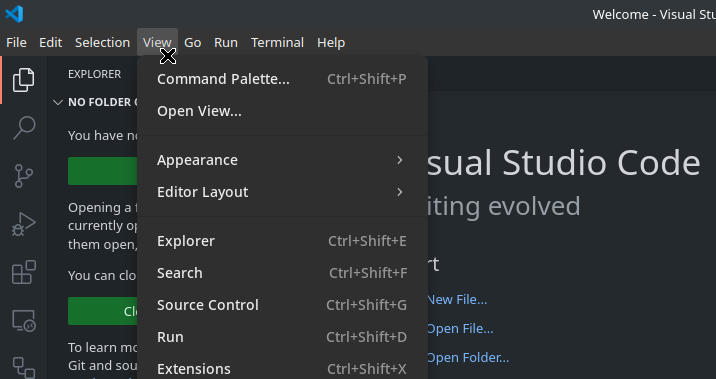Select Search in the View menu
This screenshot has width=716, height=379.
pyautogui.click(x=282, y=273)
